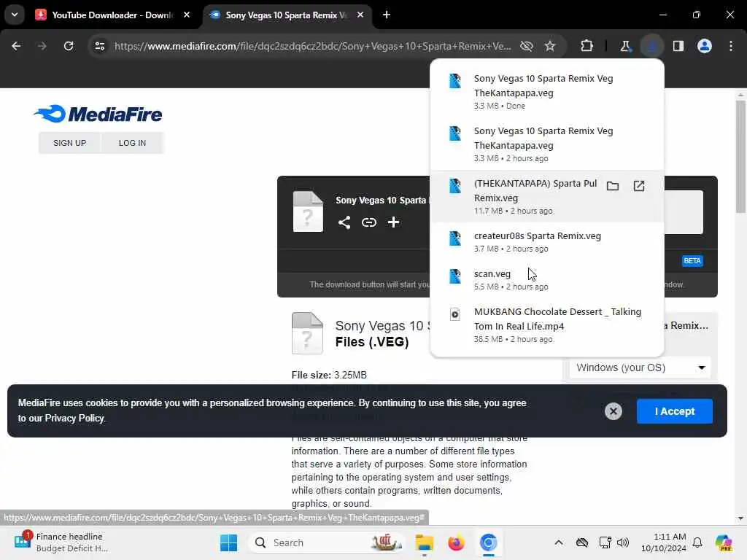Click the MediaFire share icon
747x560 pixels.
coord(344,222)
